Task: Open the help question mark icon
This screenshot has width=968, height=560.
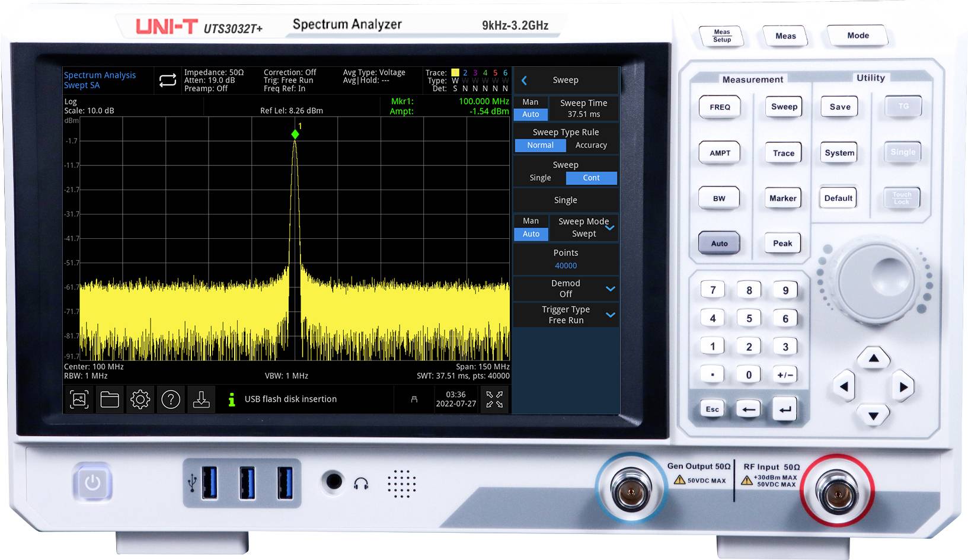Action: 171,399
